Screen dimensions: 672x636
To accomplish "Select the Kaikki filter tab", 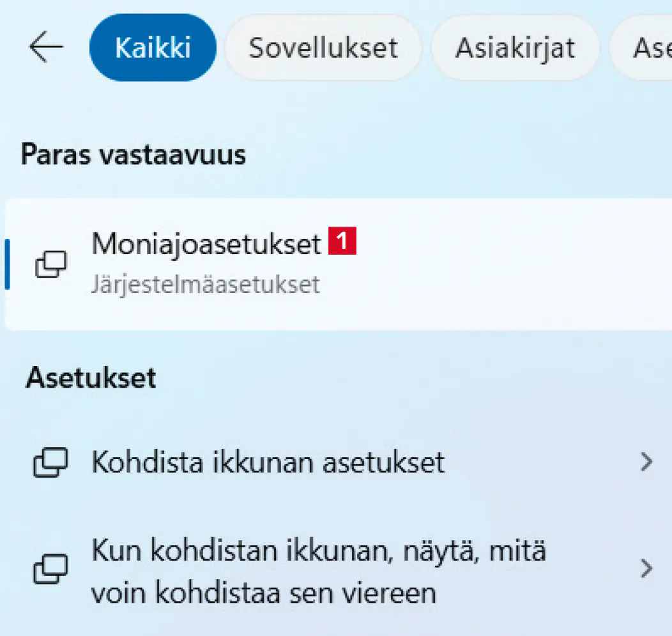I will [153, 48].
